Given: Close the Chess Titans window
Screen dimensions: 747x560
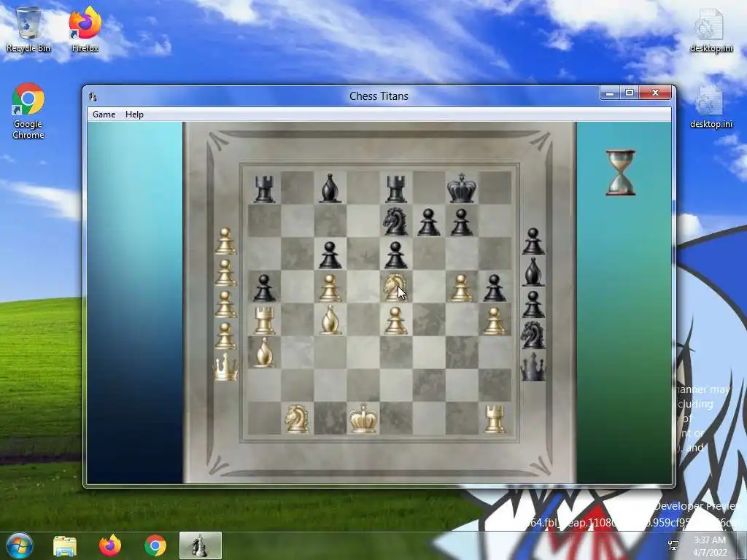Looking at the screenshot, I should (x=656, y=93).
